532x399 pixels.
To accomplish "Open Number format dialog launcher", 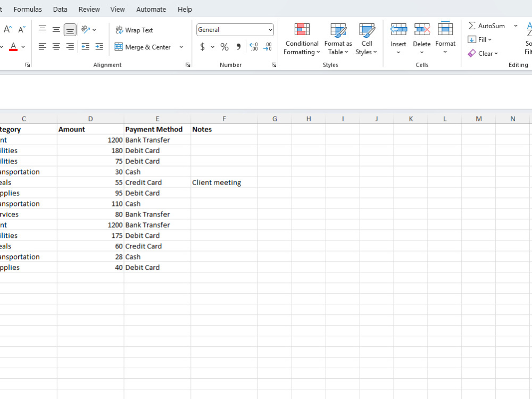I will coord(274,65).
